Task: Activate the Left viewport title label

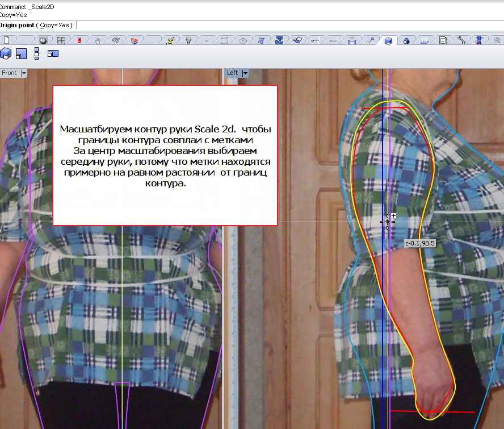Action: [x=232, y=73]
